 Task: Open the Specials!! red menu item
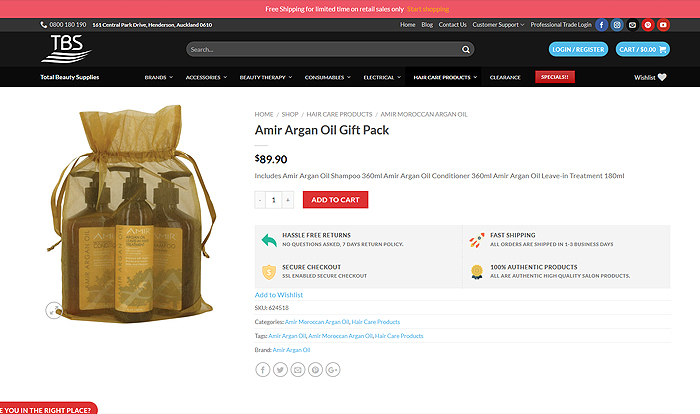click(555, 77)
